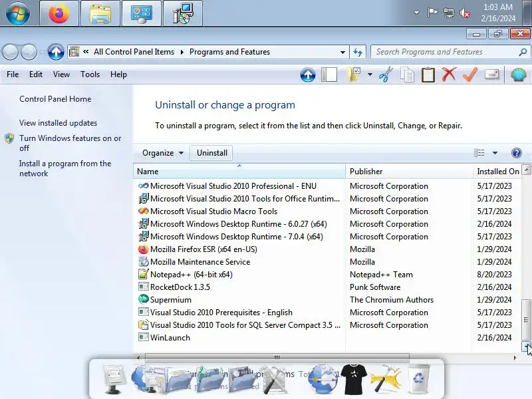This screenshot has width=532, height=399.
Task: Click the Refresh button next to address bar
Action: [x=358, y=53]
